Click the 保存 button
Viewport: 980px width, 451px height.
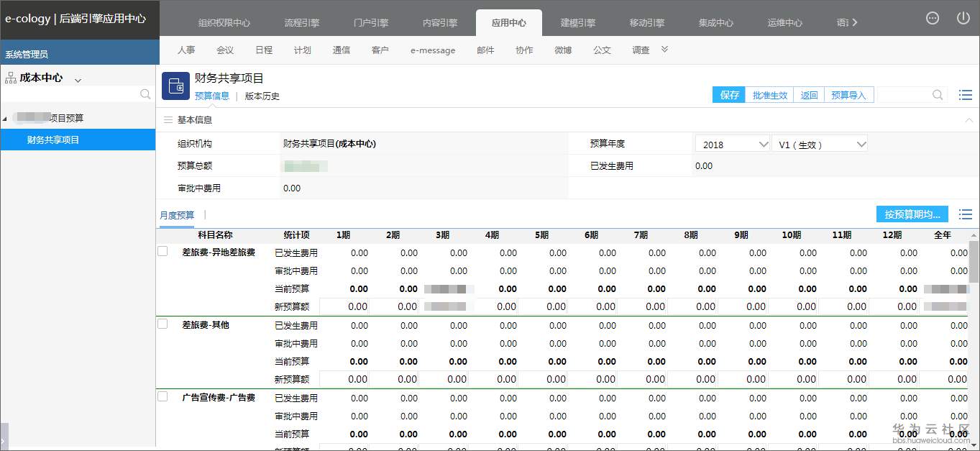[x=729, y=95]
